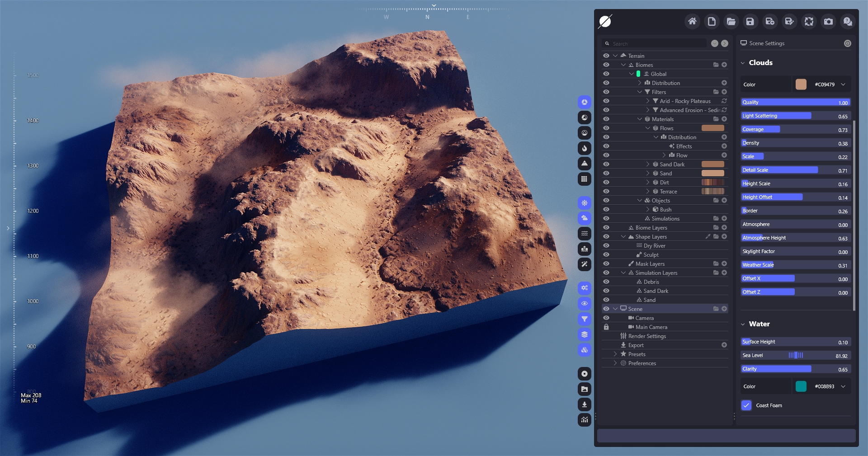Select the Main Camera item
Viewport: 868px width, 456px height.
click(x=651, y=327)
